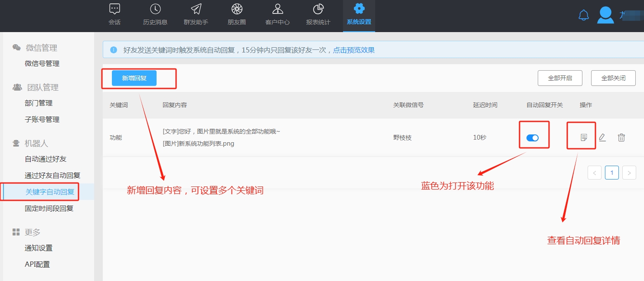Open 自动通过好友 in sidebar
This screenshot has height=281, width=644.
pyautogui.click(x=46, y=159)
